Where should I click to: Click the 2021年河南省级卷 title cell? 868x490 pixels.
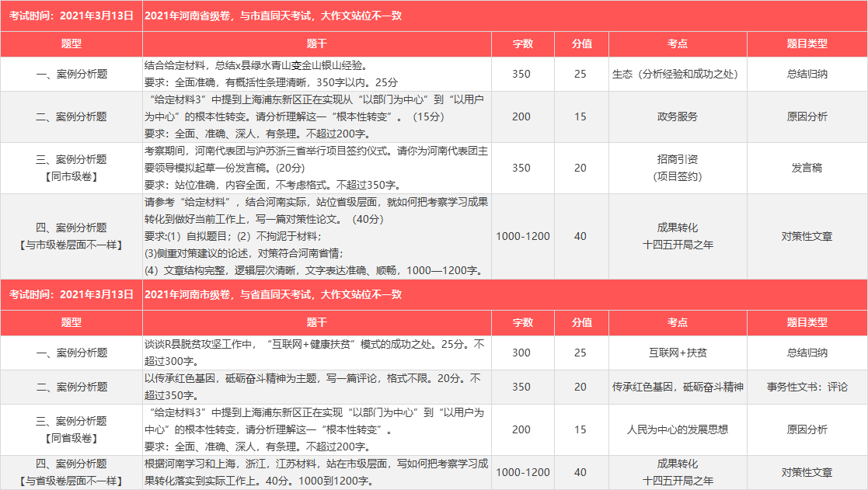[274, 16]
